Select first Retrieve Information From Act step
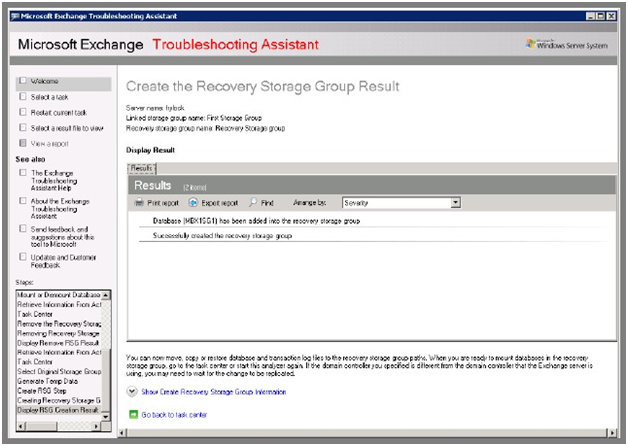Screen dimensions: 628x446 pyautogui.click(x=59, y=304)
